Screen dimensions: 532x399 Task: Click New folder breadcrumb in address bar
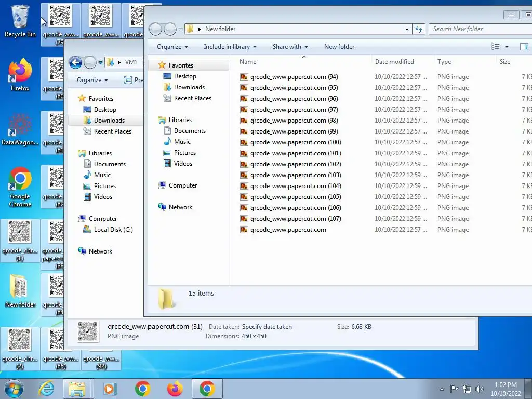[x=220, y=29]
